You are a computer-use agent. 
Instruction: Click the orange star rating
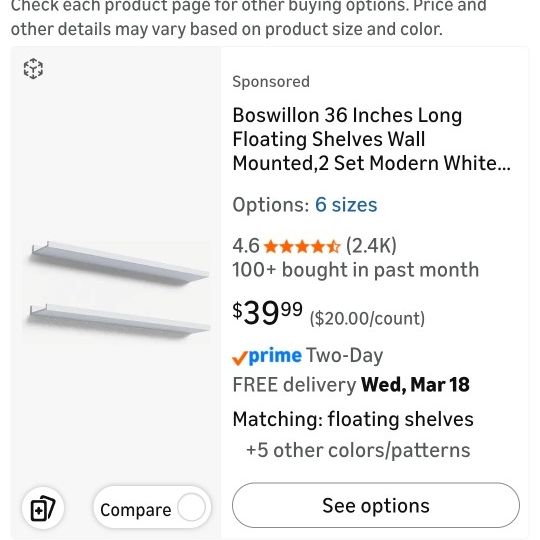[302, 247]
